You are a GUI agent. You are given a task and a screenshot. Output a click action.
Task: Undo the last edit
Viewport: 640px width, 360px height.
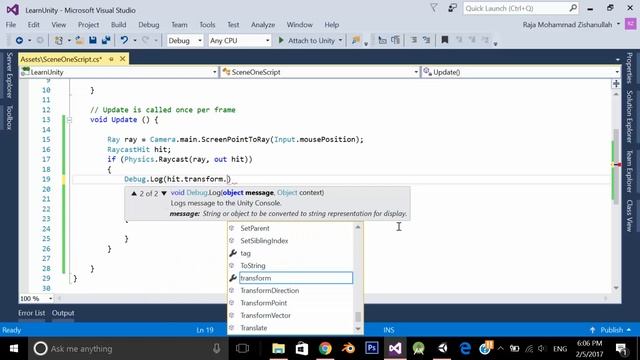tap(124, 40)
